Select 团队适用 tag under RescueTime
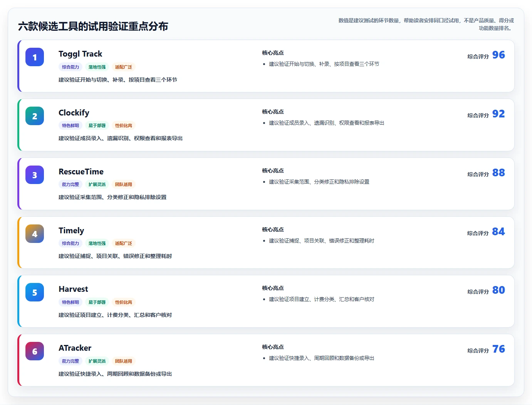This screenshot has width=532, height=405. pyautogui.click(x=124, y=184)
